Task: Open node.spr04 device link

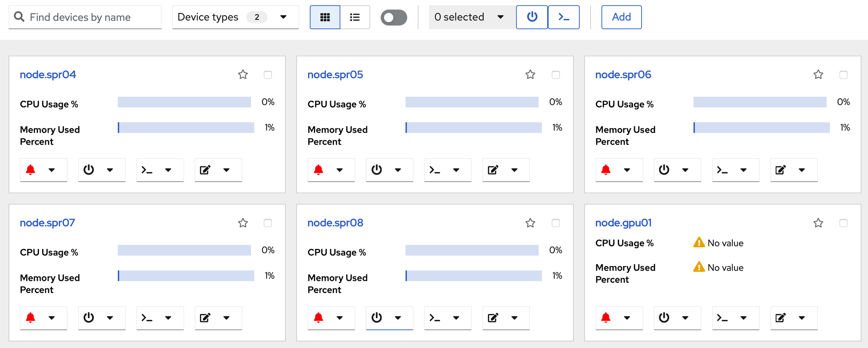Action: click(48, 75)
